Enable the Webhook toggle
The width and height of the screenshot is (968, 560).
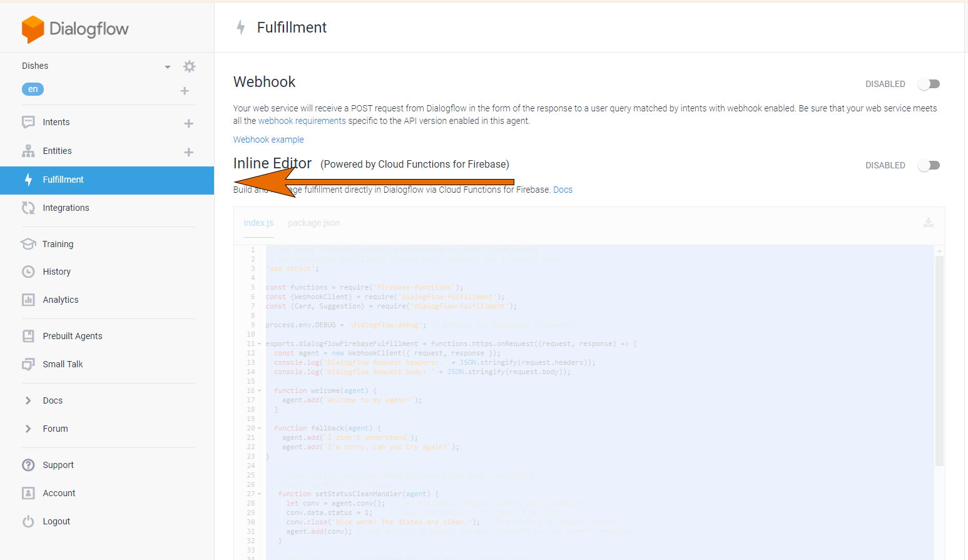tap(929, 84)
